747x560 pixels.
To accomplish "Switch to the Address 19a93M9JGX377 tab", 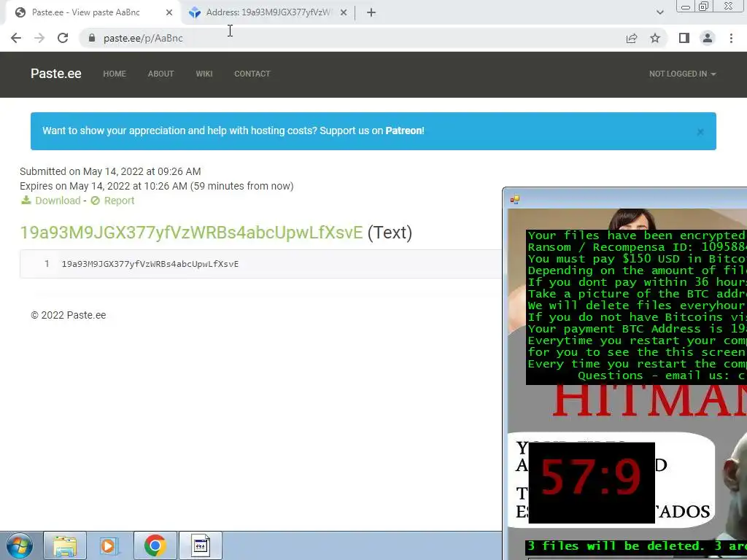I will click(x=267, y=12).
